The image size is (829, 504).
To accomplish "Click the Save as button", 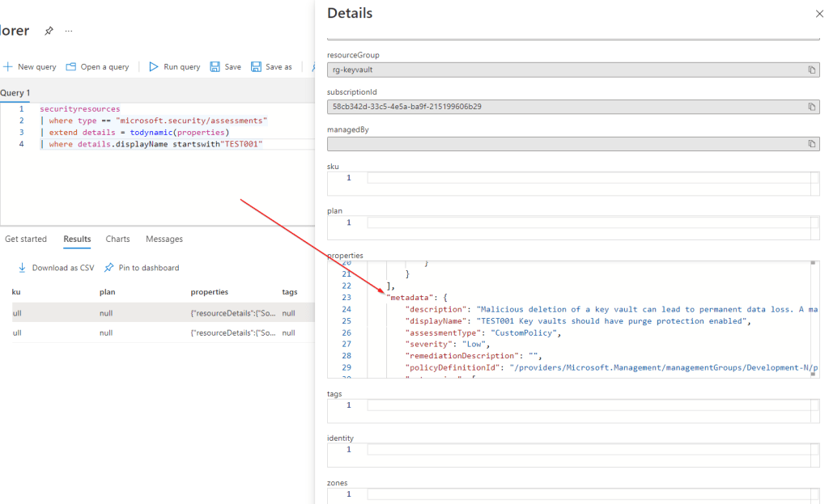I will tap(271, 67).
